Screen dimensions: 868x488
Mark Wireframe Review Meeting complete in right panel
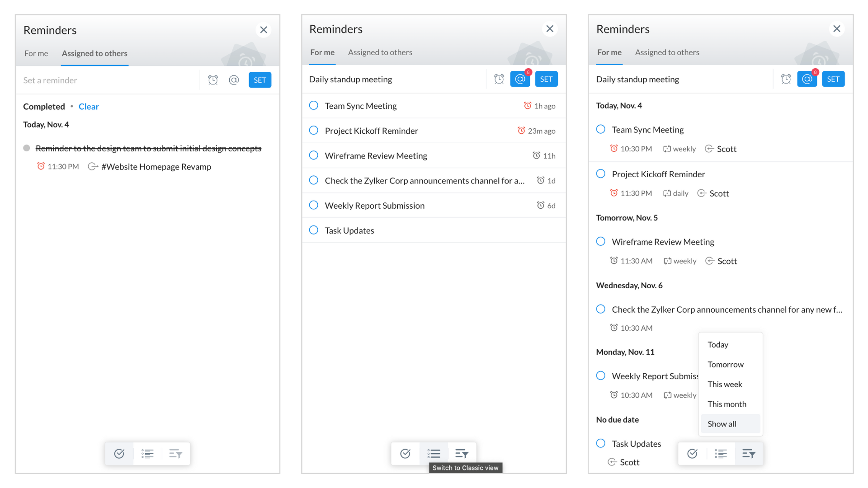click(x=601, y=241)
